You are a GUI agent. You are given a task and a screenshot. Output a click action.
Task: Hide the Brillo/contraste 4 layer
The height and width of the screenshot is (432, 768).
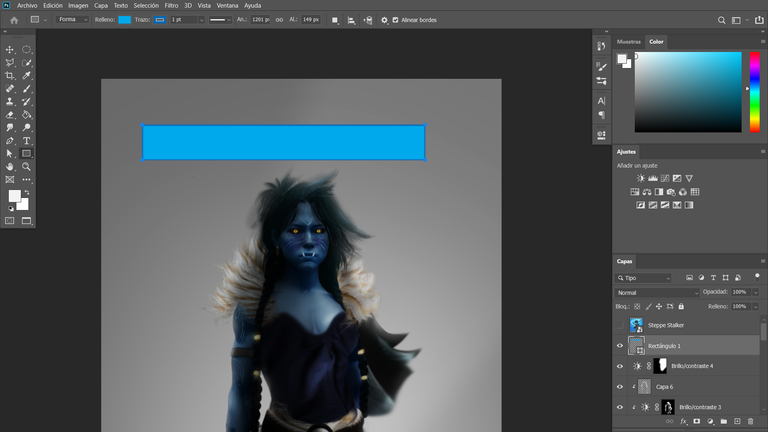point(620,366)
